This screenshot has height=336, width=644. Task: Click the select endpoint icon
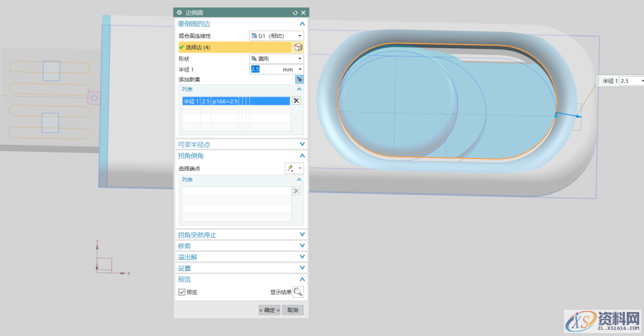(291, 169)
